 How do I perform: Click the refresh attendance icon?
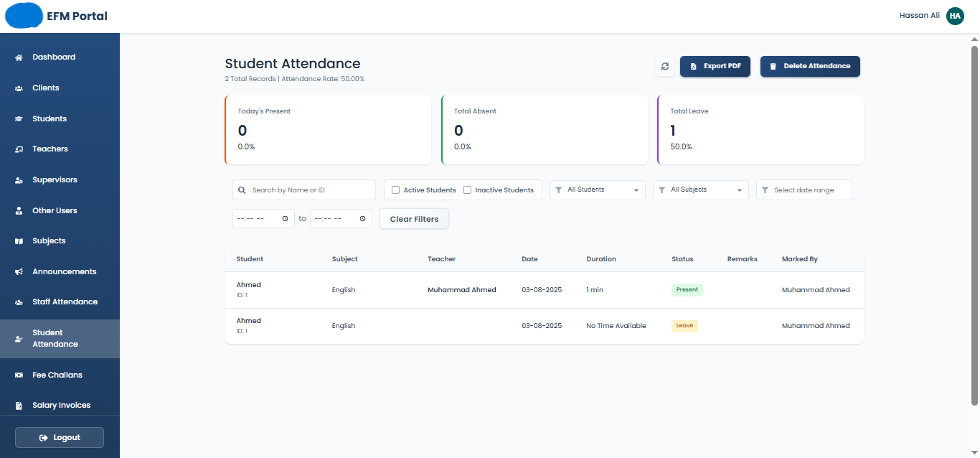click(665, 66)
